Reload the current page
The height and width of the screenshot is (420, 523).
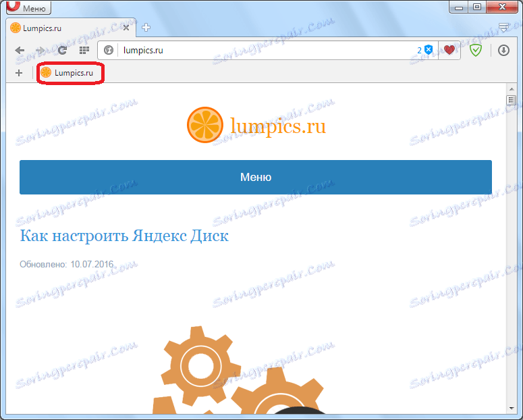62,51
